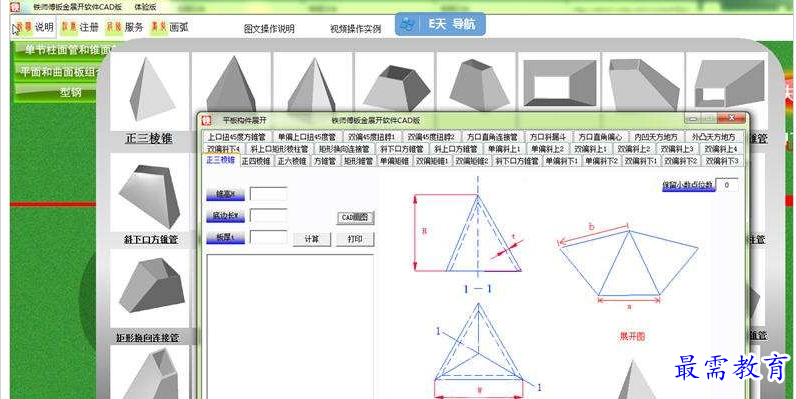The image size is (796, 399).
Task: Switch to the 单偏斜下1 tab
Action: coord(561,161)
